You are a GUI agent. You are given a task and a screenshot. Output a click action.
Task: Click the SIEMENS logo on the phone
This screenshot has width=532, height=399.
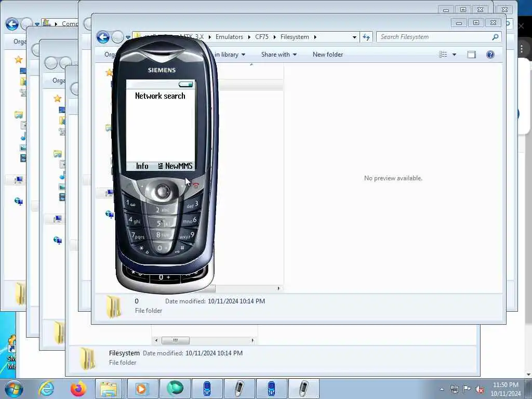pos(162,70)
